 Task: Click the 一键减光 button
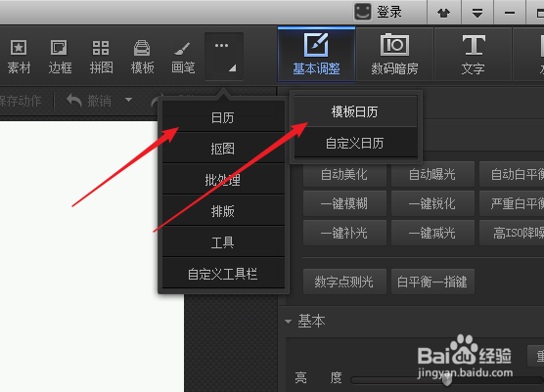tap(432, 233)
